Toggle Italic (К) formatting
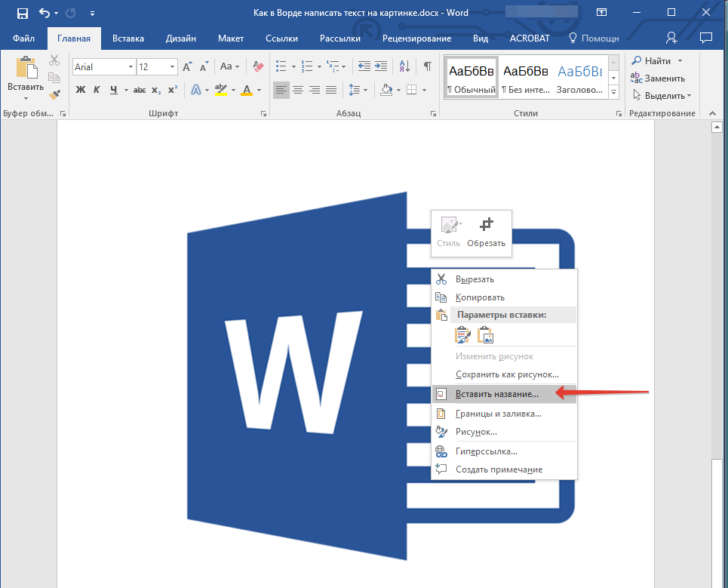728x588 pixels. 98,90
